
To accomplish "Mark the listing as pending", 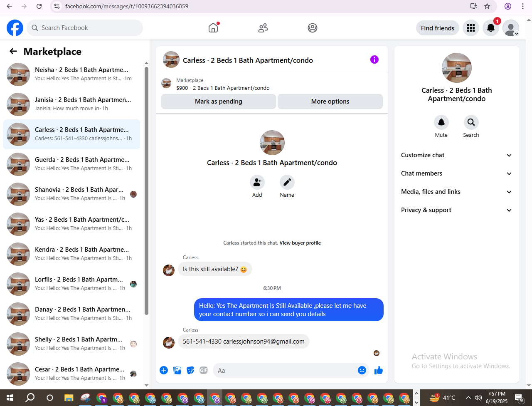I will coord(219,101).
